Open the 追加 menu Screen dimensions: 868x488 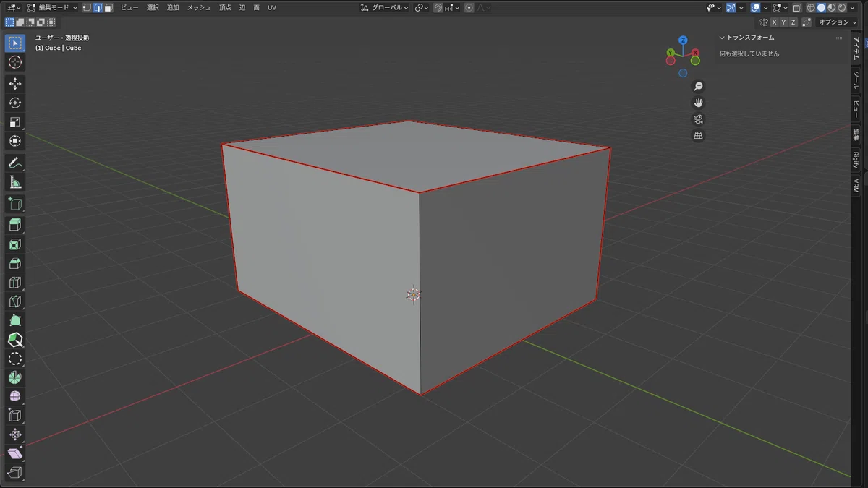point(173,7)
